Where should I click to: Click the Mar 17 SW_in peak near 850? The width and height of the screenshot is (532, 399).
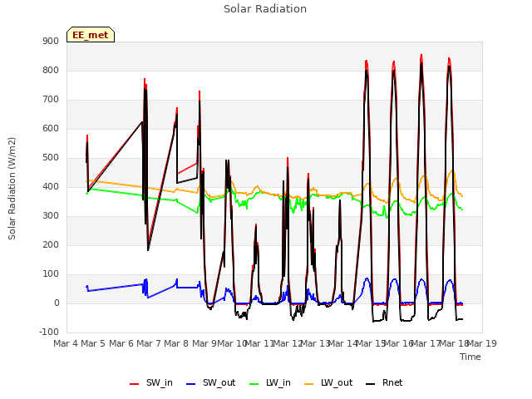pos(421,55)
